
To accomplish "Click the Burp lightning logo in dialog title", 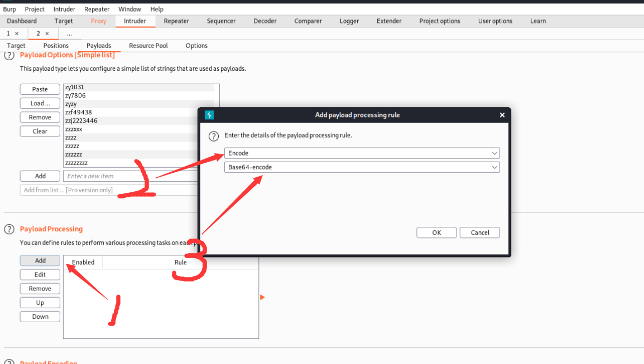I will [209, 115].
